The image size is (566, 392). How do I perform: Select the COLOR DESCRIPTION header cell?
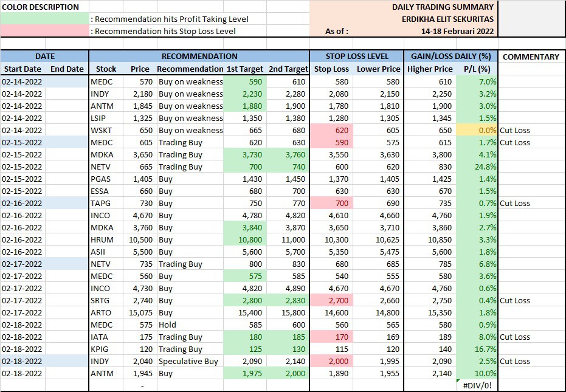[x=40, y=7]
